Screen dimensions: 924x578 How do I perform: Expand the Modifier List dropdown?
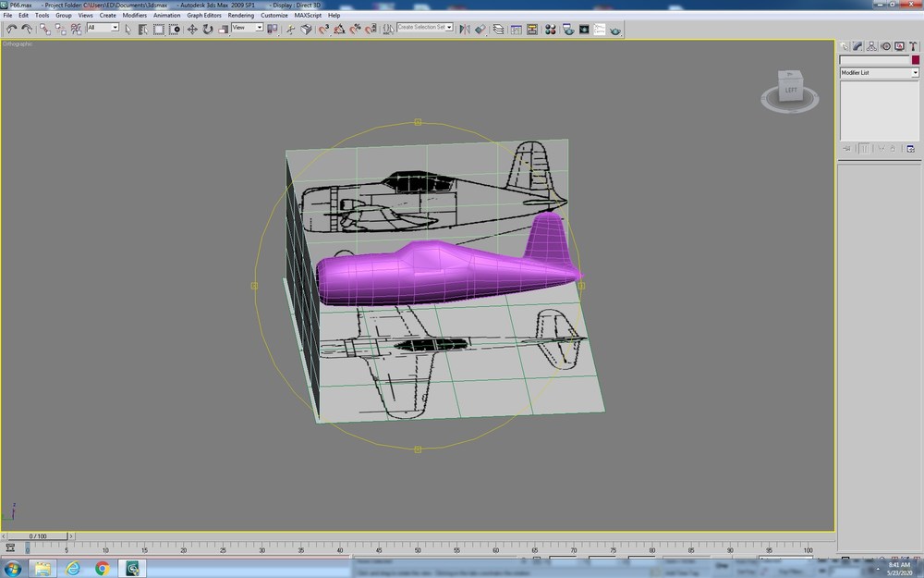879,72
